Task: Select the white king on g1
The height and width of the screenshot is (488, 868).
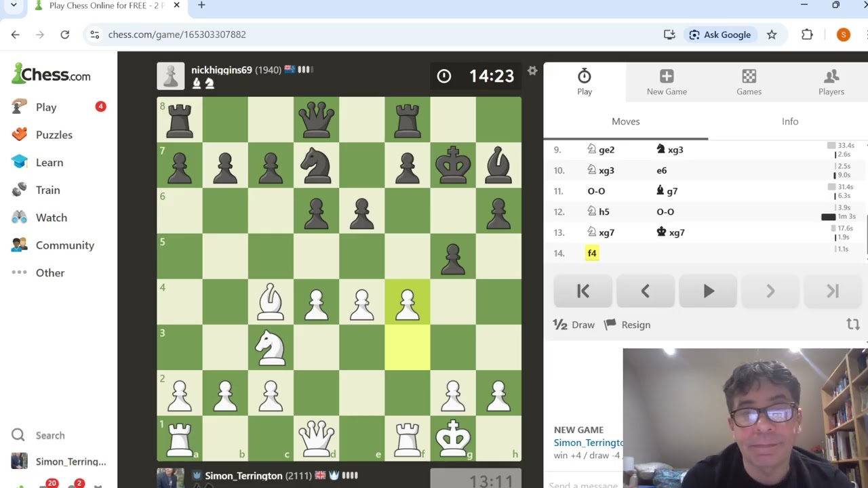Action: (x=453, y=438)
